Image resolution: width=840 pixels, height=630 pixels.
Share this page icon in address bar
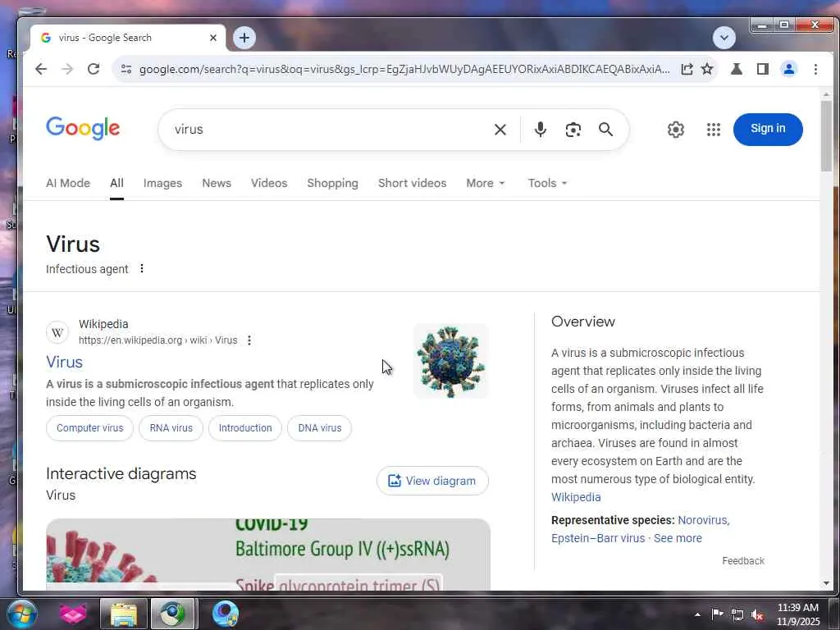tap(687, 69)
